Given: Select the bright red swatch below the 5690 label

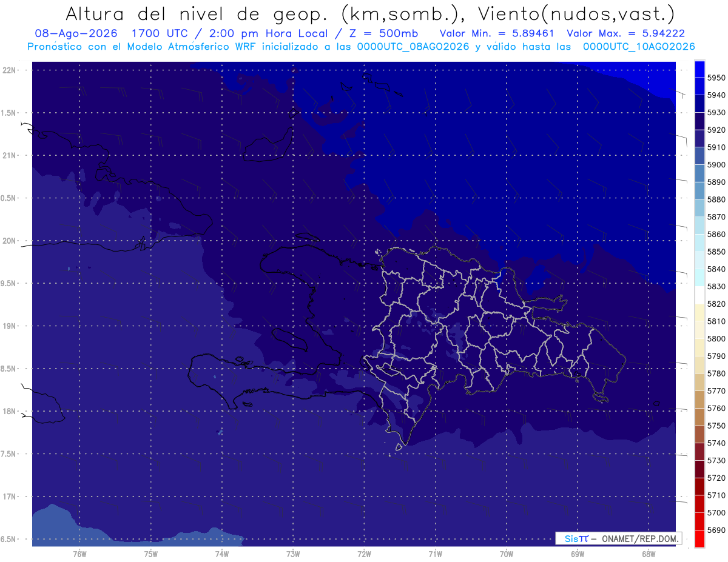Looking at the screenshot, I should [x=699, y=538].
